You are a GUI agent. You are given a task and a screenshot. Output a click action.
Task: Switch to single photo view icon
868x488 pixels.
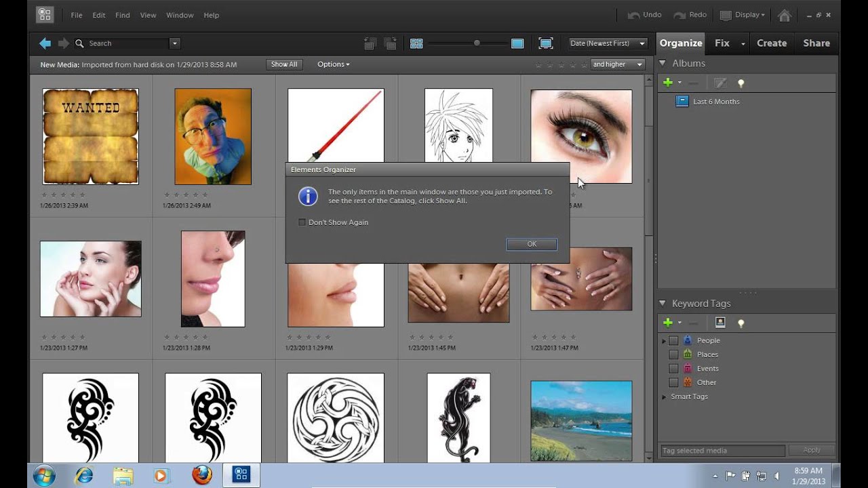click(x=517, y=43)
